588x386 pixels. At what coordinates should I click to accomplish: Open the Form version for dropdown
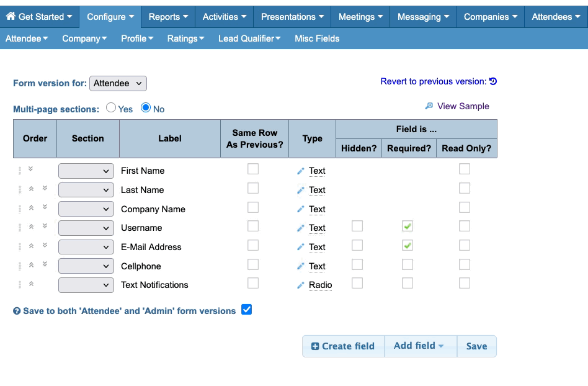coord(118,83)
